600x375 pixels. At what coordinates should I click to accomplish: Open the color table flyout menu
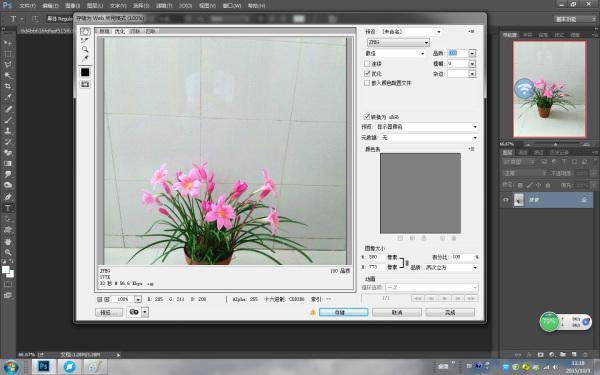(471, 149)
